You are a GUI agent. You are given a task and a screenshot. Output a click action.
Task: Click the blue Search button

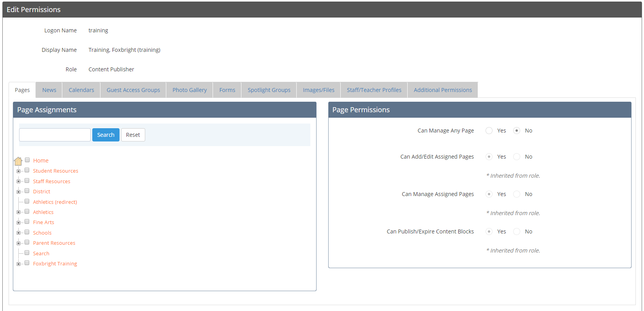pyautogui.click(x=106, y=135)
